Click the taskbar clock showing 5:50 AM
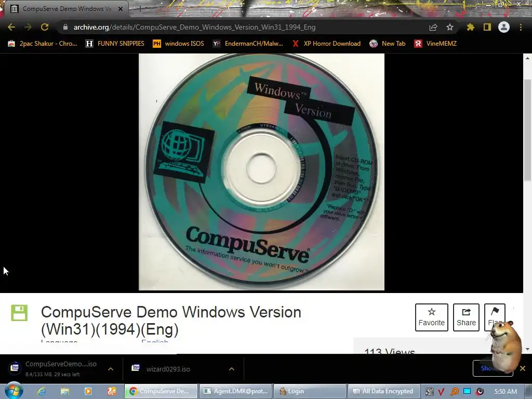532x399 pixels. click(x=506, y=391)
